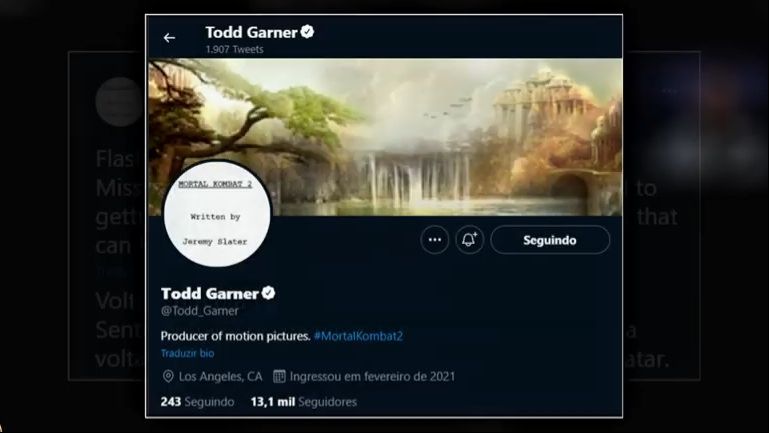Click the @Todd_Garner handle

200,311
